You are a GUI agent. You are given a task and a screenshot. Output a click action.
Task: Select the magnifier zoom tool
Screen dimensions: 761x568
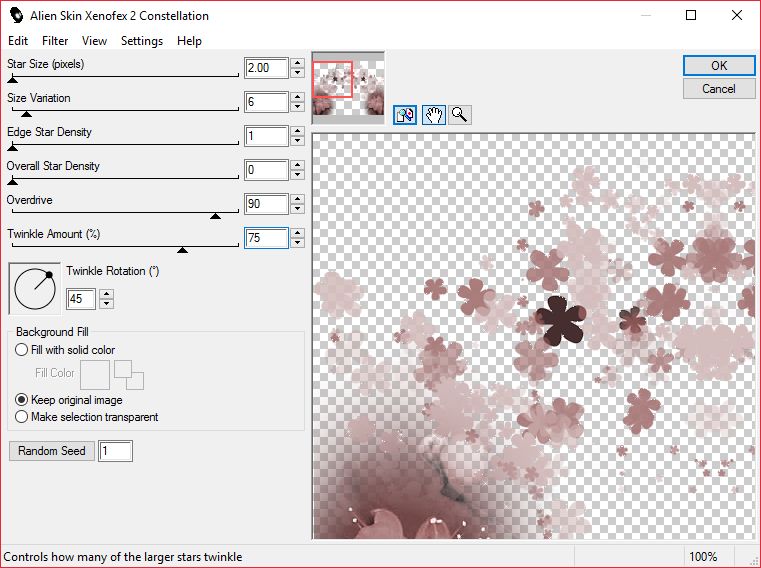point(459,115)
